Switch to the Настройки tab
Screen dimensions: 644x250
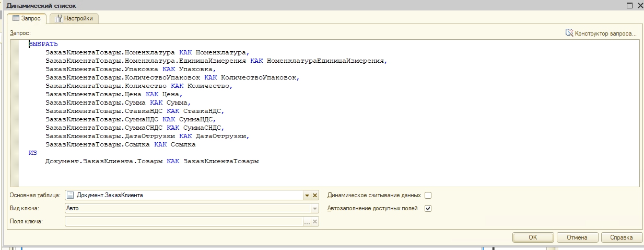tap(74, 19)
